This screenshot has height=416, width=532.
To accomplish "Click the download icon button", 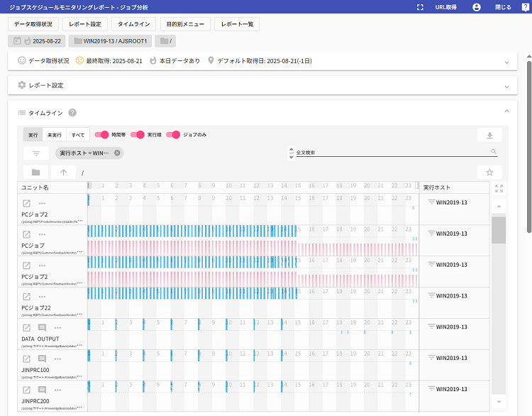I will tap(489, 135).
